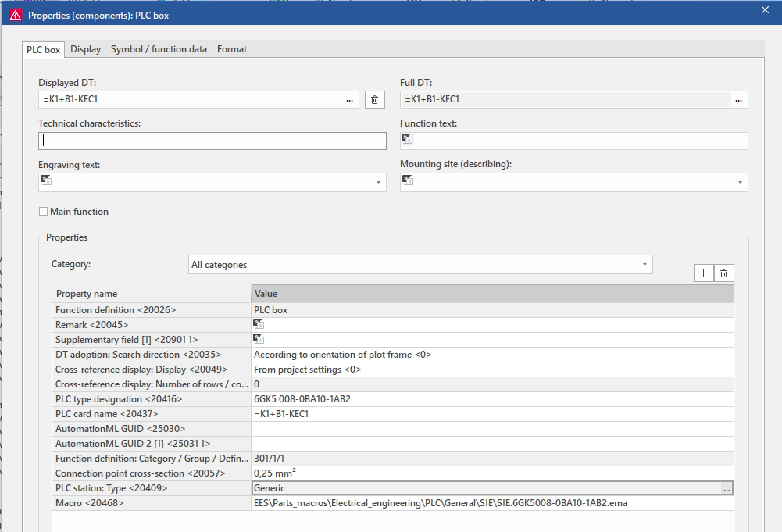Expand the Category dropdown list
This screenshot has height=532, width=782.
[645, 265]
